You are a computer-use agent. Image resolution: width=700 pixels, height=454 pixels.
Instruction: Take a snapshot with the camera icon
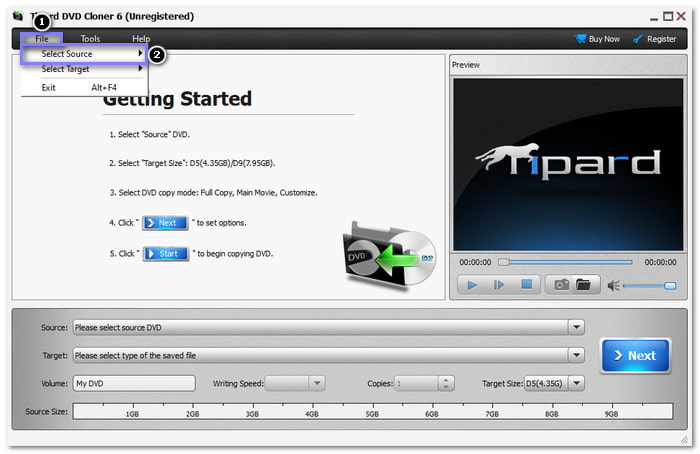coord(561,285)
